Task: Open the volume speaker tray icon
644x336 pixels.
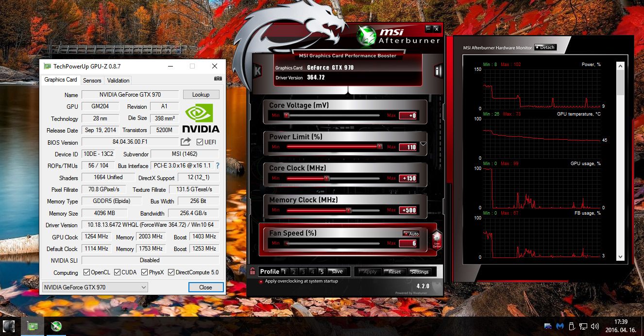Action: (595, 326)
